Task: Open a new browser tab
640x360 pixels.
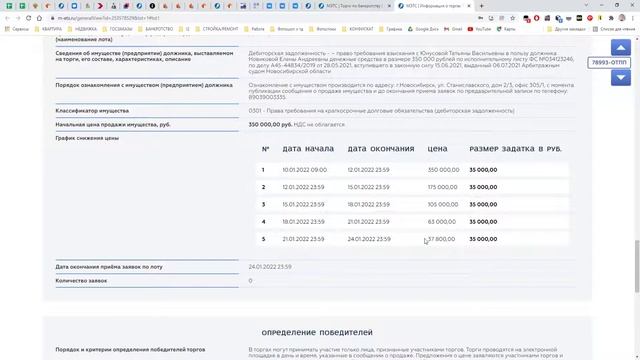Action: [x=482, y=6]
